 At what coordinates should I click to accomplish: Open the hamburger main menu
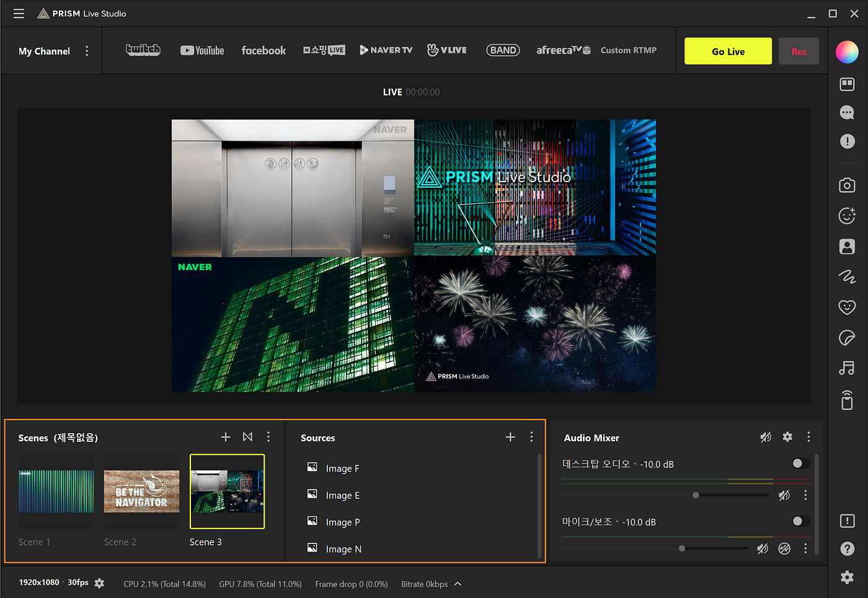tap(19, 14)
